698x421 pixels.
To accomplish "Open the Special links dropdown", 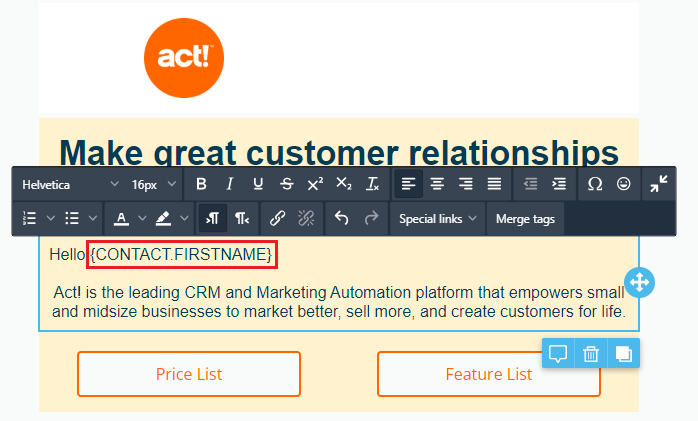I will pyautogui.click(x=437, y=219).
